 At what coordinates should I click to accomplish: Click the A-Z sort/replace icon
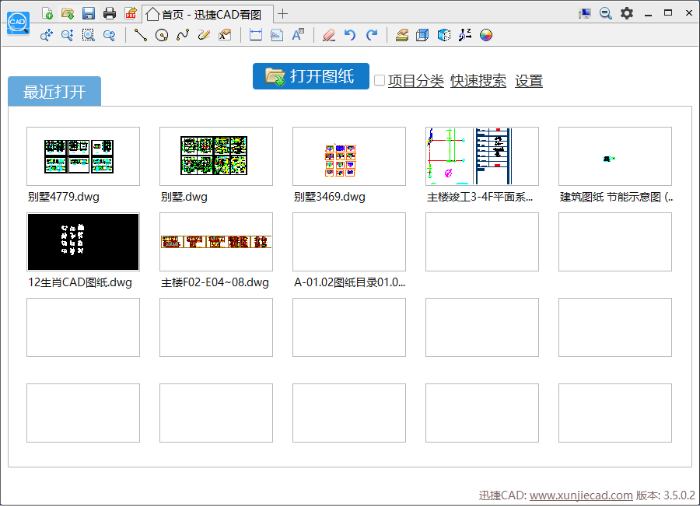465,35
